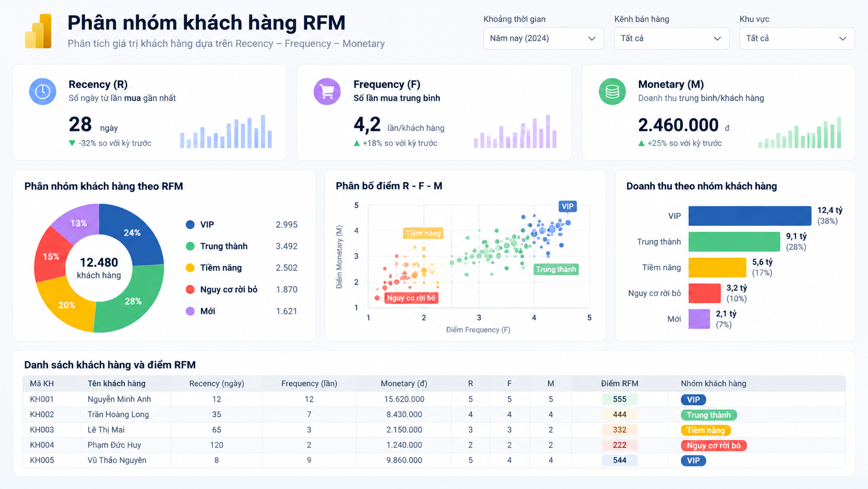Image resolution: width=868 pixels, height=489 pixels.
Task: Click the VIP label in scatter chart
Action: 567,206
